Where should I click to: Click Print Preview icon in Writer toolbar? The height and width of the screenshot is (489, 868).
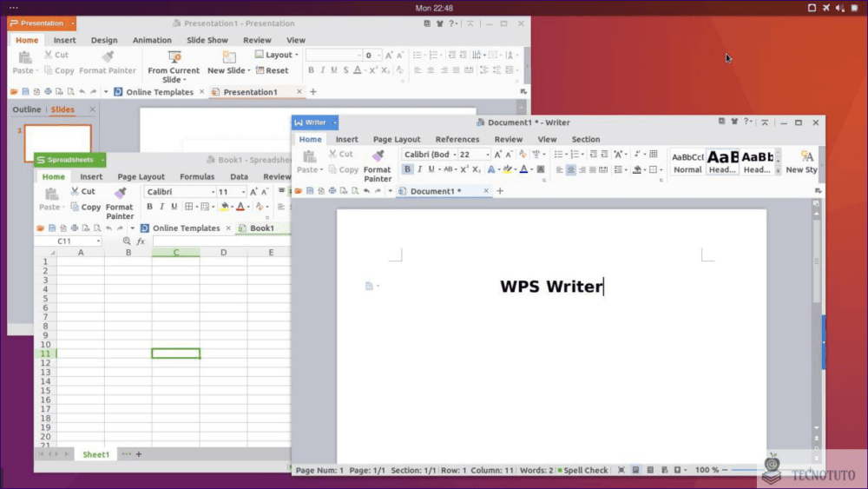355,191
